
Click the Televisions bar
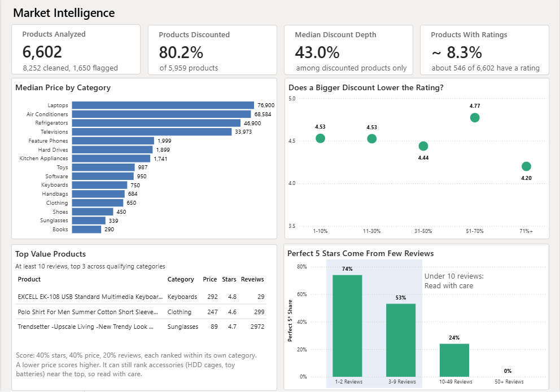(152, 132)
